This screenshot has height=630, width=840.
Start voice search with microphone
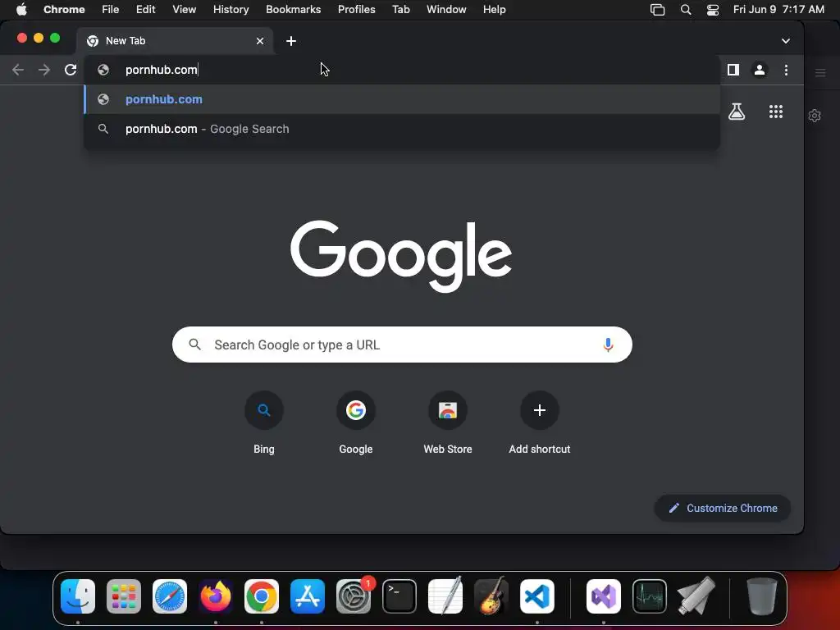point(608,345)
